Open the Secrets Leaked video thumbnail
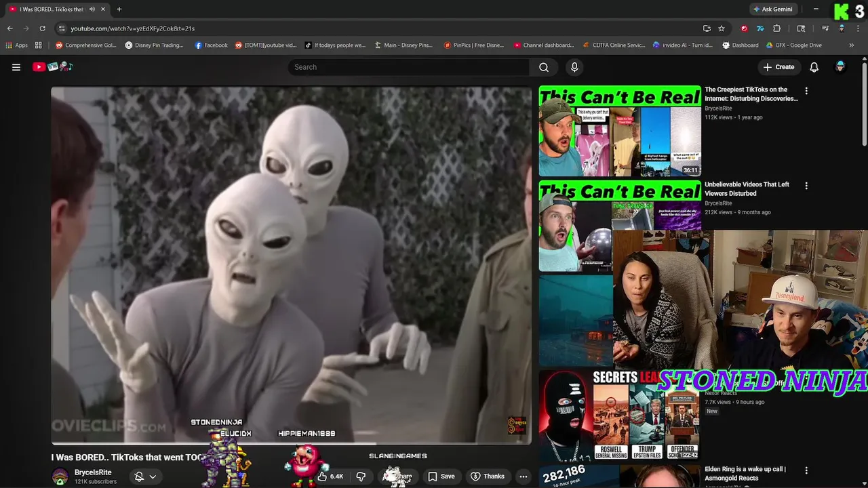 coord(620,415)
